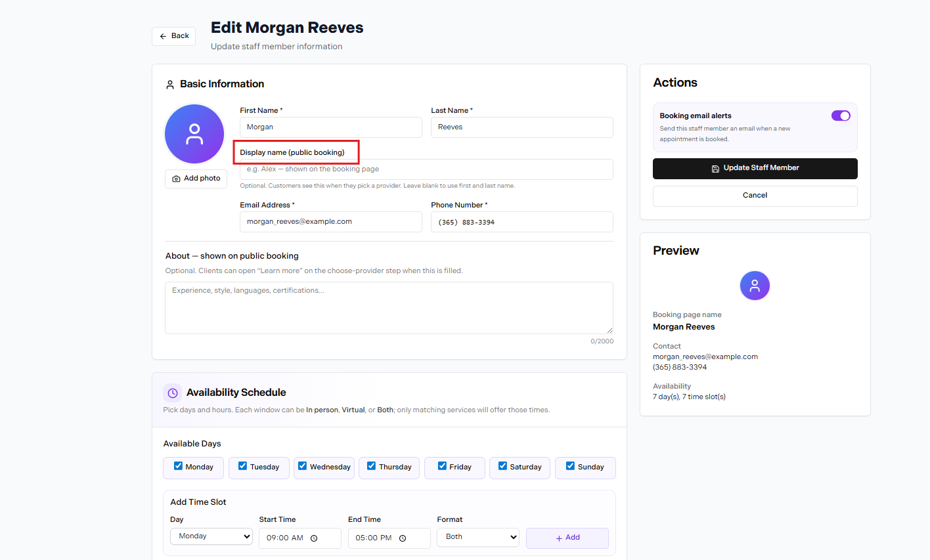Open the Format dropdown showing Both

[x=478, y=537]
